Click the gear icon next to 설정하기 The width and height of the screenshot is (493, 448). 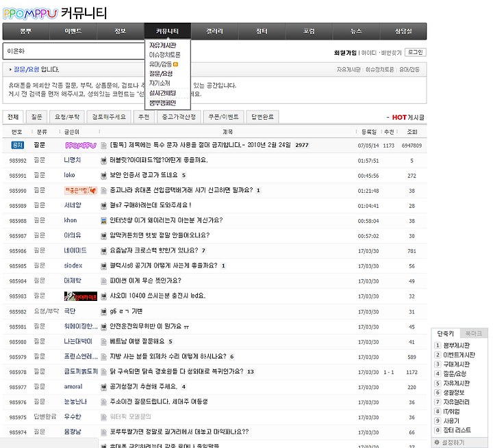tap(437, 443)
